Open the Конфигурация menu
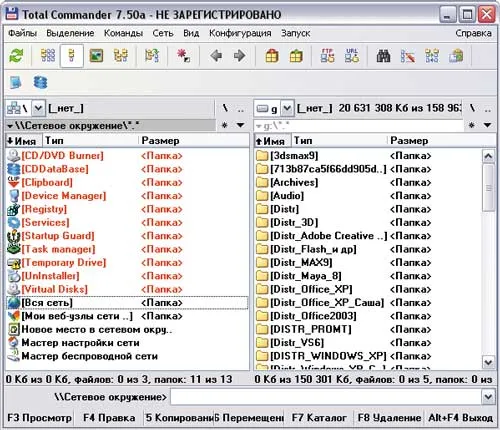This screenshot has height=430, width=500. (x=240, y=33)
